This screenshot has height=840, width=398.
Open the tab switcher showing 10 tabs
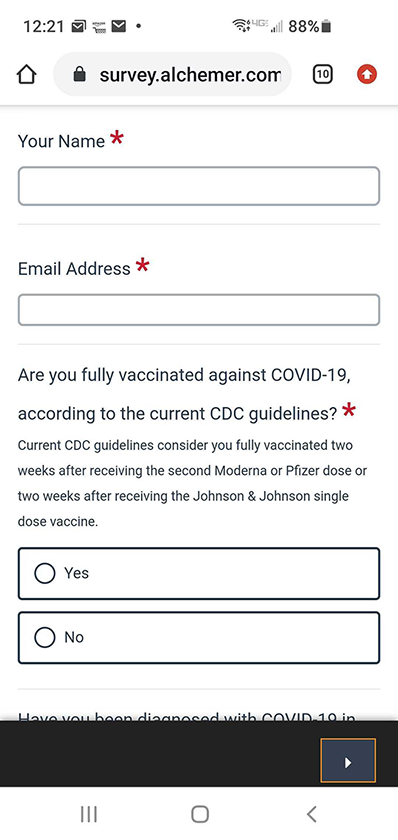(x=322, y=74)
